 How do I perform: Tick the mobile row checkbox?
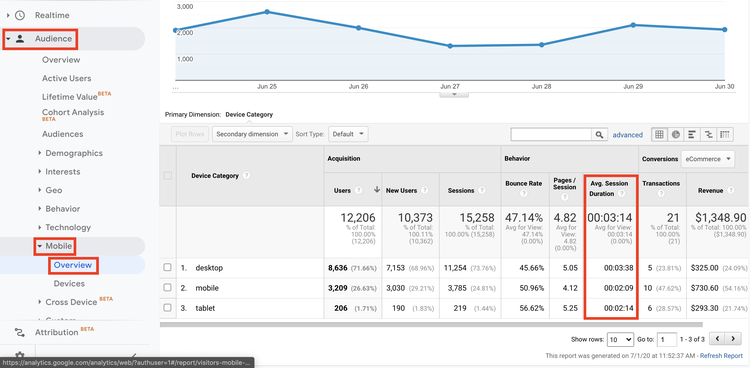(x=167, y=288)
